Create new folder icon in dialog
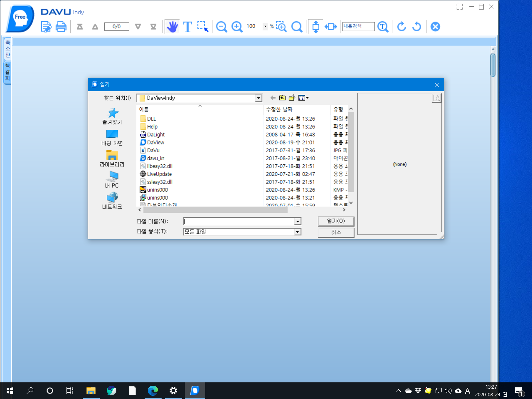Viewport: 532px width, 399px height. coord(292,98)
